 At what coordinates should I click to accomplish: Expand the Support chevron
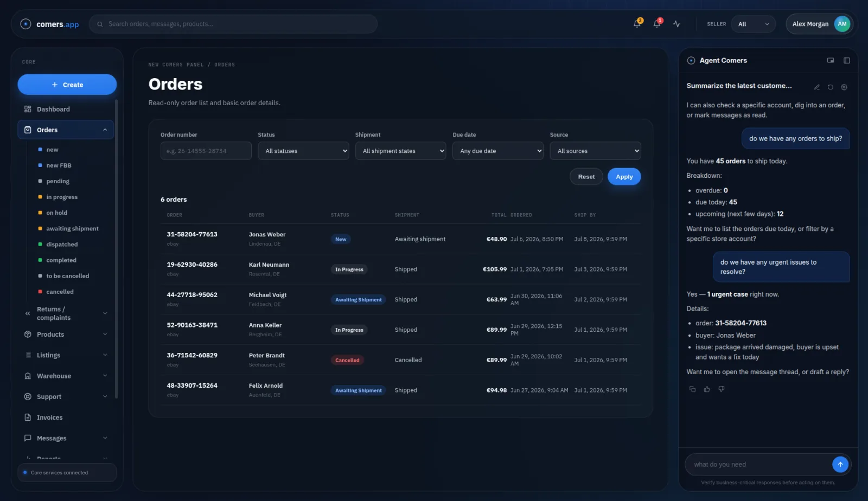coord(105,396)
